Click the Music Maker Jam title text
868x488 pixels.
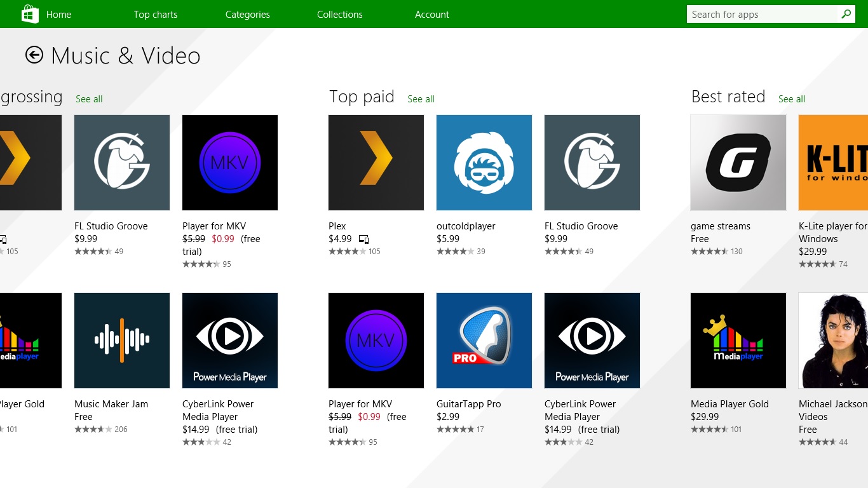coord(111,404)
